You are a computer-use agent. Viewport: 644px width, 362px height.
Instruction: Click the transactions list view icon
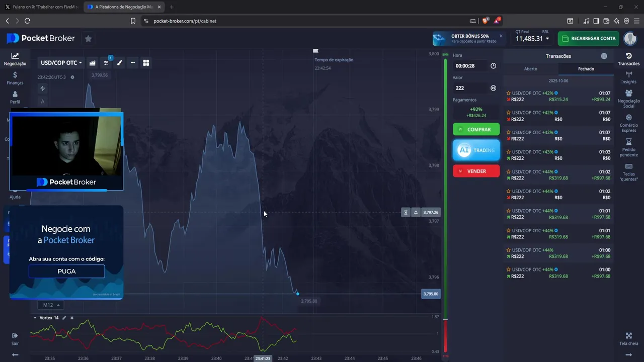point(604,56)
